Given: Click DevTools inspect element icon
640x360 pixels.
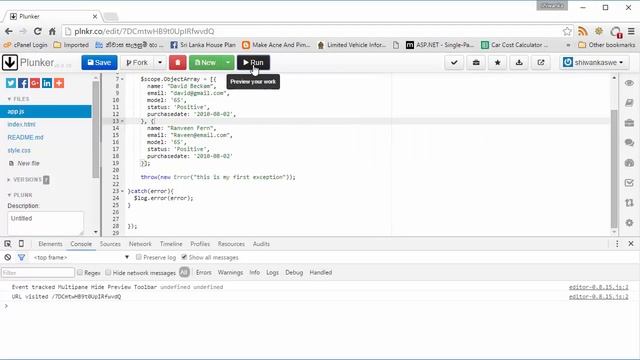Looking at the screenshot, I should point(8,244).
